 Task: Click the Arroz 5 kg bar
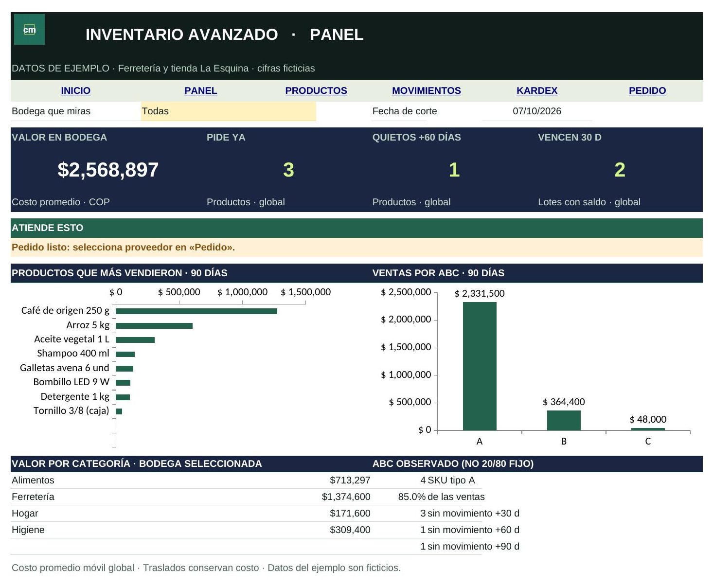click(x=154, y=326)
